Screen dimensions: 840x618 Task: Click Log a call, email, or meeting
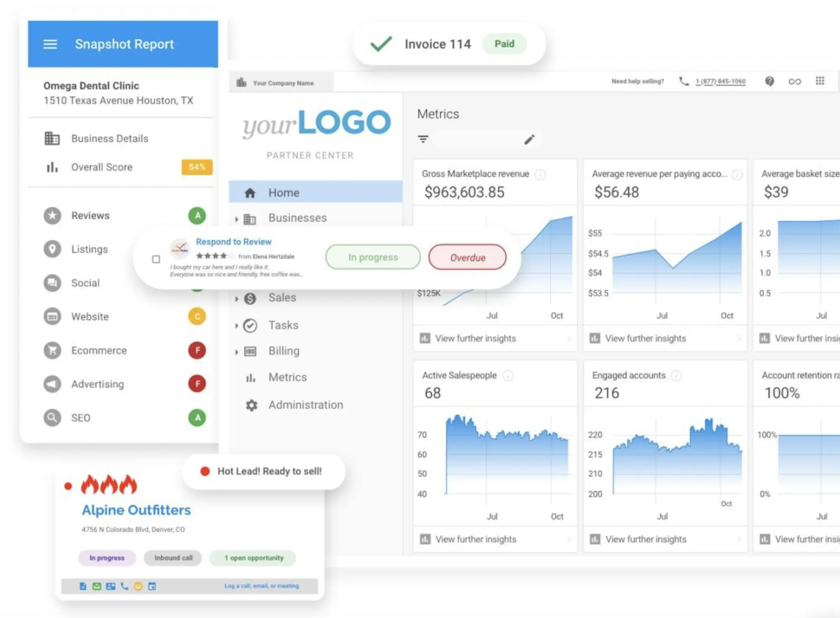click(x=261, y=586)
